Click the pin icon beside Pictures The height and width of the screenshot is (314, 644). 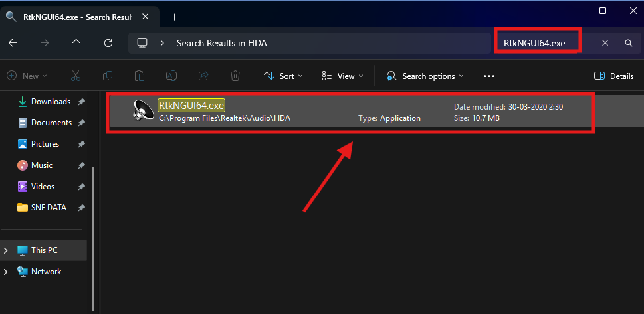click(82, 144)
